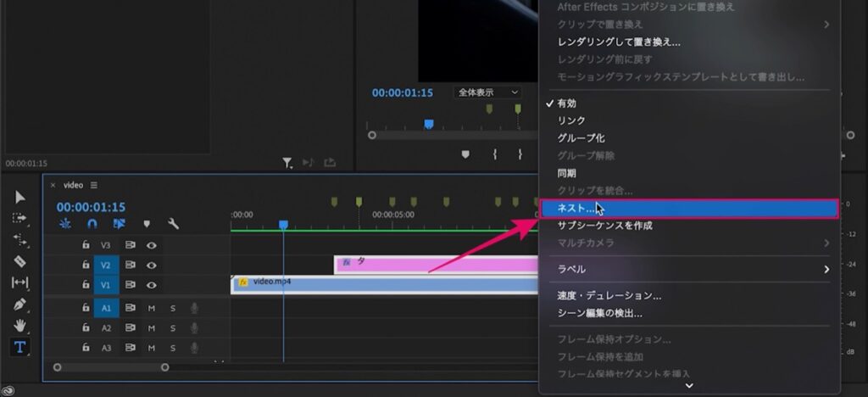The height and width of the screenshot is (397, 868).
Task: Click Program monitor timecode 00:00:01:15
Action: 403,93
